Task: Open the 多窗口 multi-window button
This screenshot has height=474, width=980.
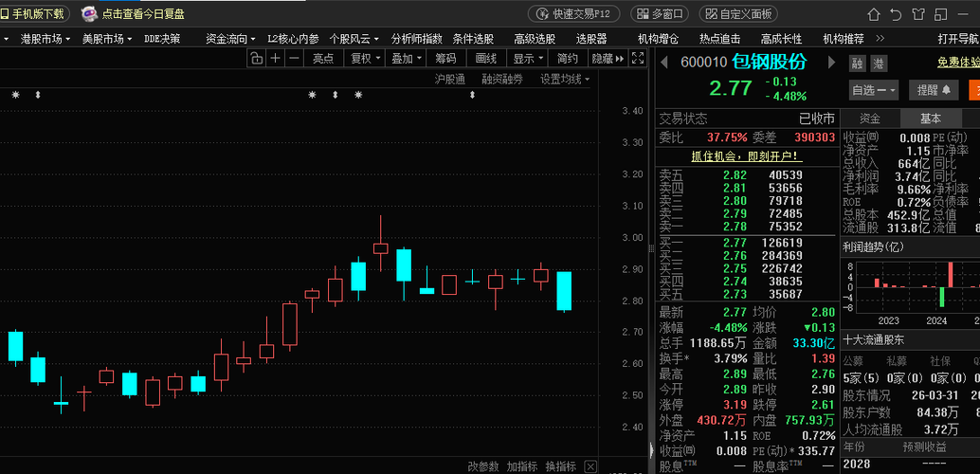Action: (x=660, y=14)
